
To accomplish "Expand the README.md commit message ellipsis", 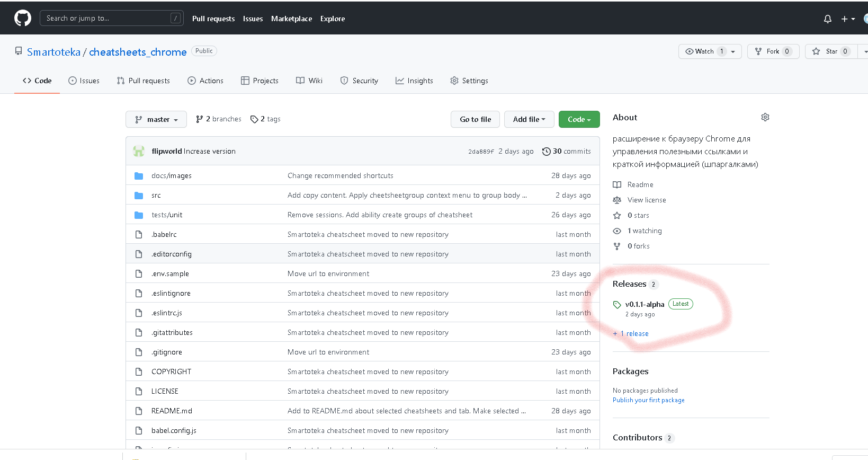I will [x=523, y=411].
